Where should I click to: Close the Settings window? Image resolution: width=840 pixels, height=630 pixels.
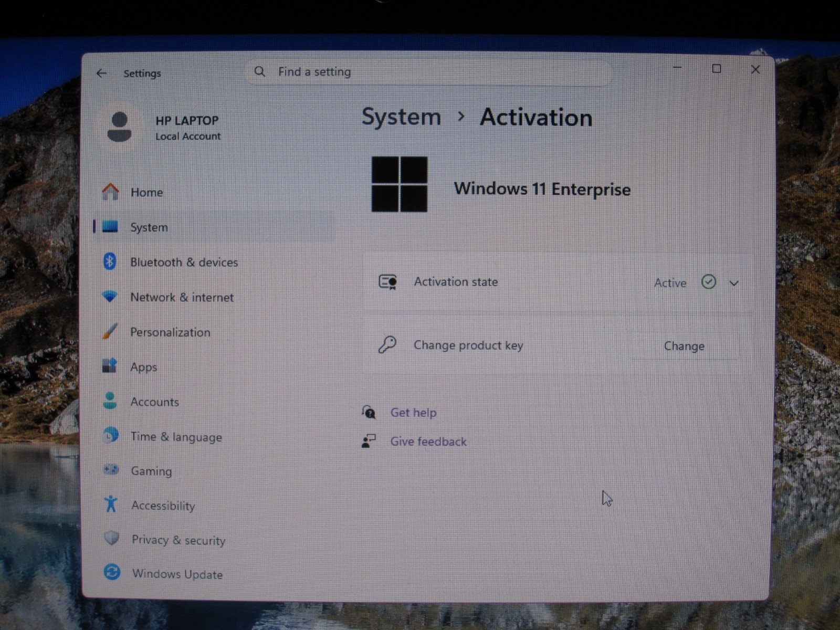755,69
